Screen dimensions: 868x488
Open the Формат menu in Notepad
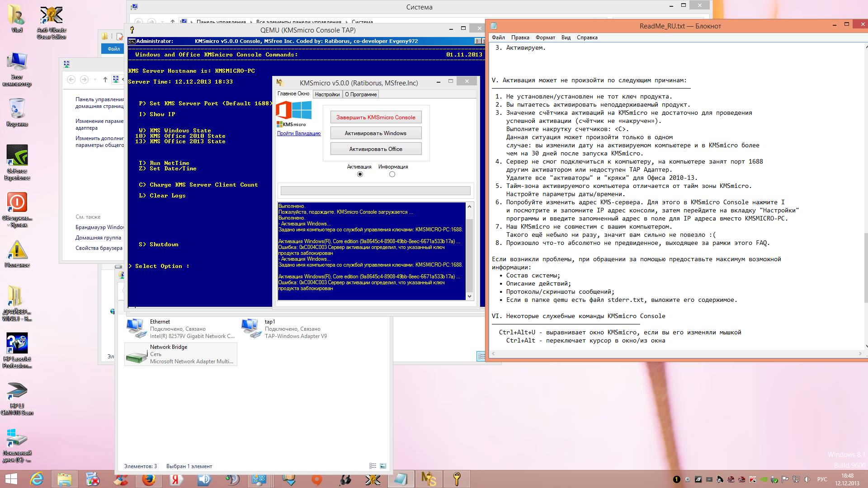tap(545, 38)
